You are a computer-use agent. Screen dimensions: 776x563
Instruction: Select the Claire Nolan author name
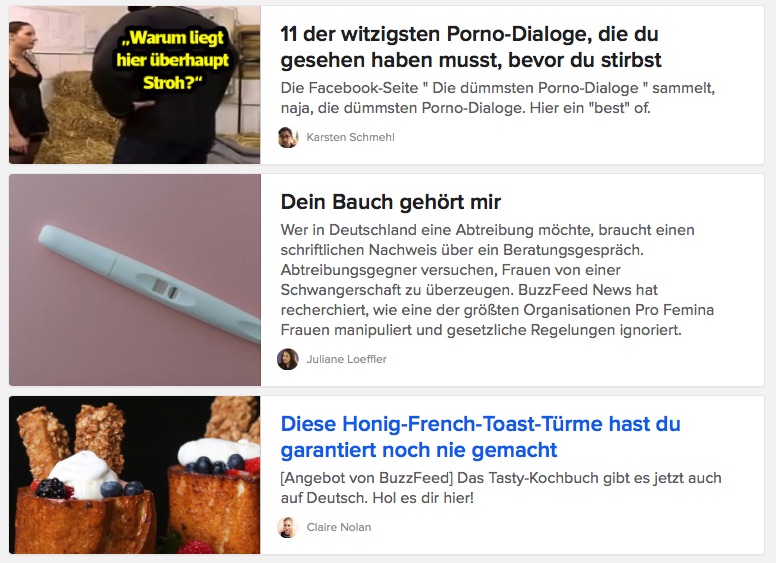pyautogui.click(x=339, y=527)
